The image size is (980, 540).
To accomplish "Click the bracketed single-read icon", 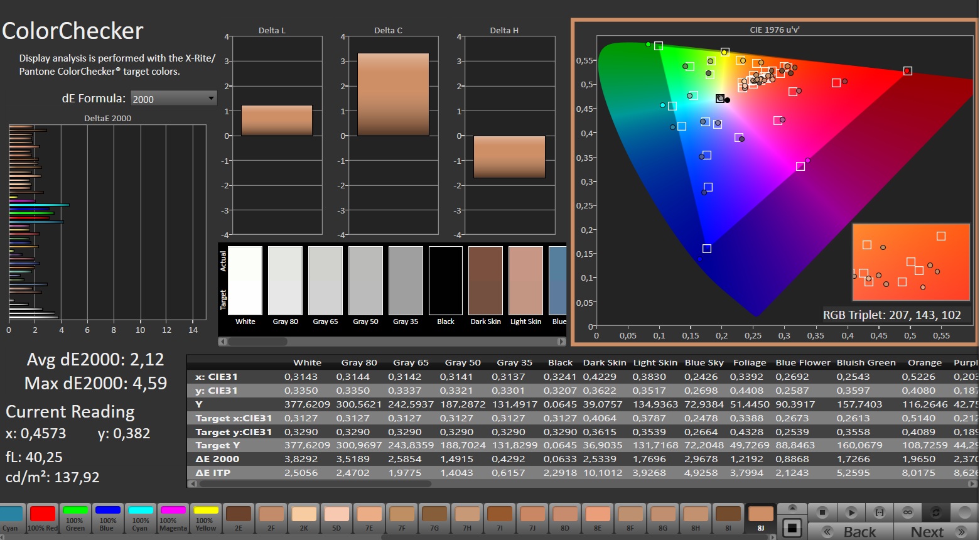I will pos(880,512).
